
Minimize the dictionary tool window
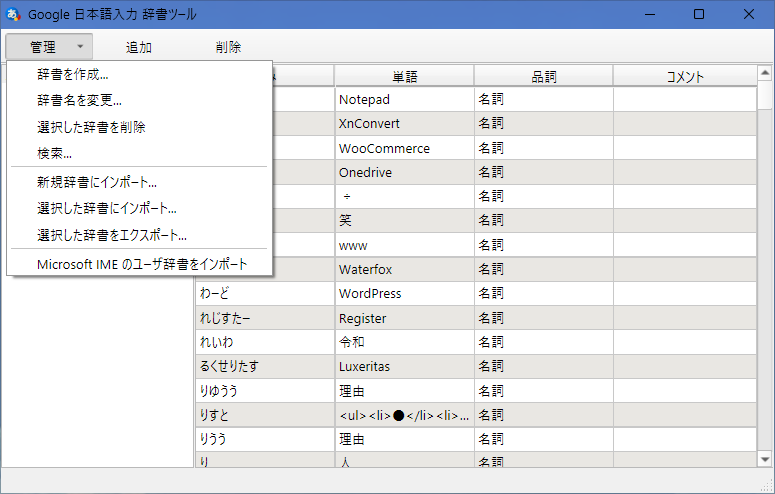tap(650, 14)
